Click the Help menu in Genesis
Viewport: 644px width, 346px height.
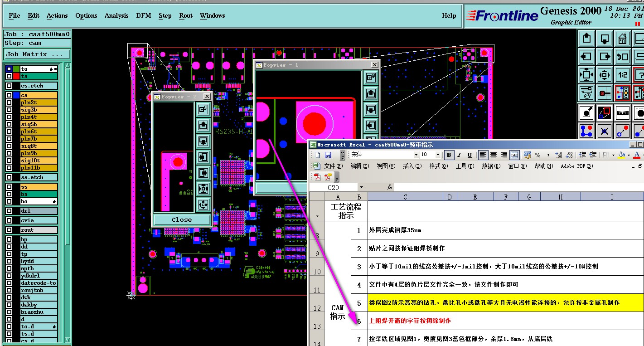pos(449,15)
